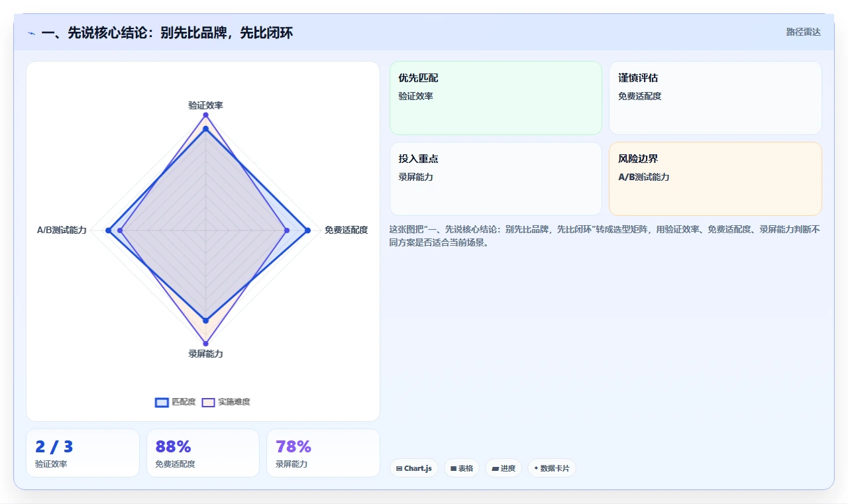Click the blue 匹配度 point on 录屏能力 axis
Viewport: 848px width, 504px height.
(205, 321)
